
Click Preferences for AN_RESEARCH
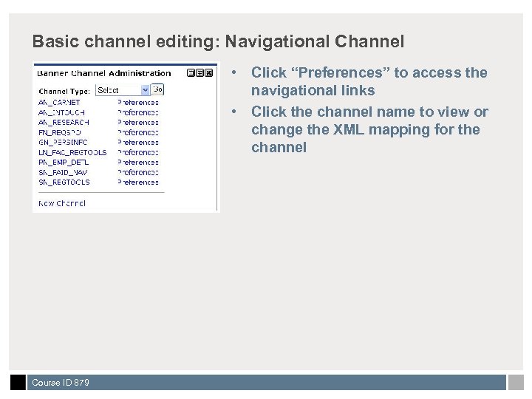[138, 122]
